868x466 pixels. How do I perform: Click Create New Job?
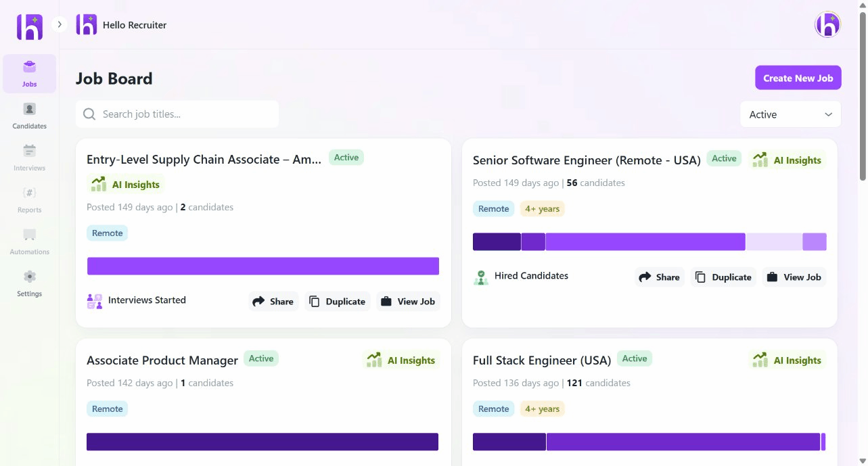tap(798, 77)
